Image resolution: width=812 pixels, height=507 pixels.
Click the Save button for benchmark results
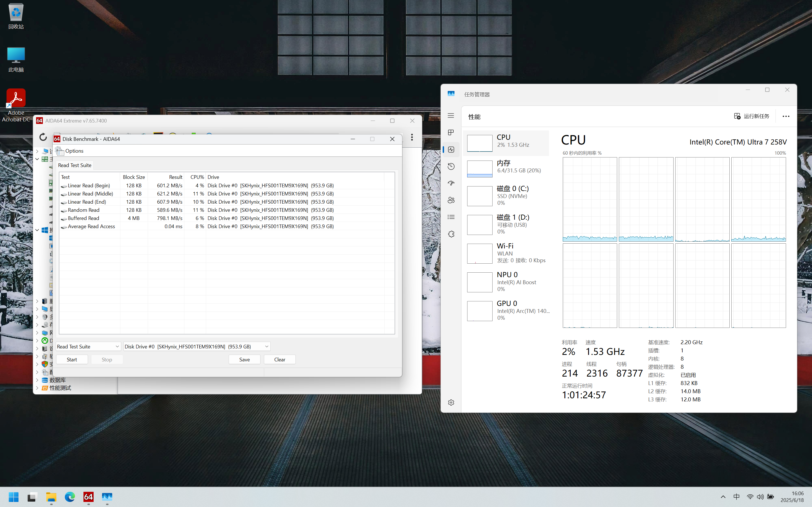click(244, 359)
